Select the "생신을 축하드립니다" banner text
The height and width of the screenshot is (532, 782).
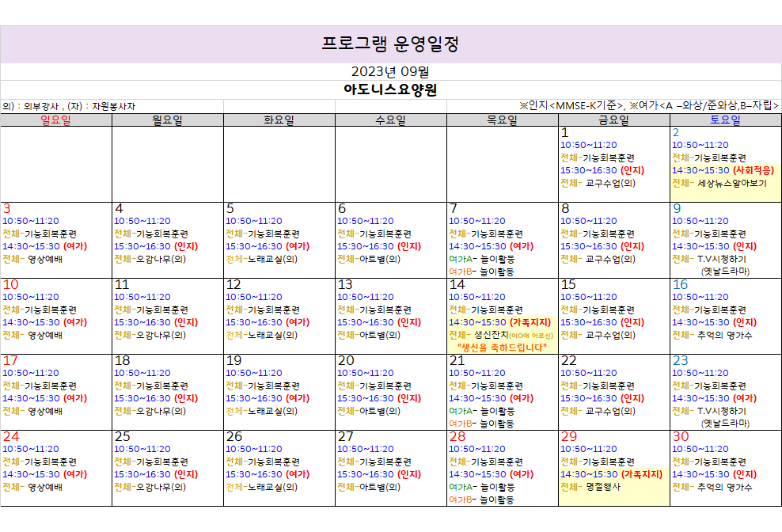coord(502,348)
